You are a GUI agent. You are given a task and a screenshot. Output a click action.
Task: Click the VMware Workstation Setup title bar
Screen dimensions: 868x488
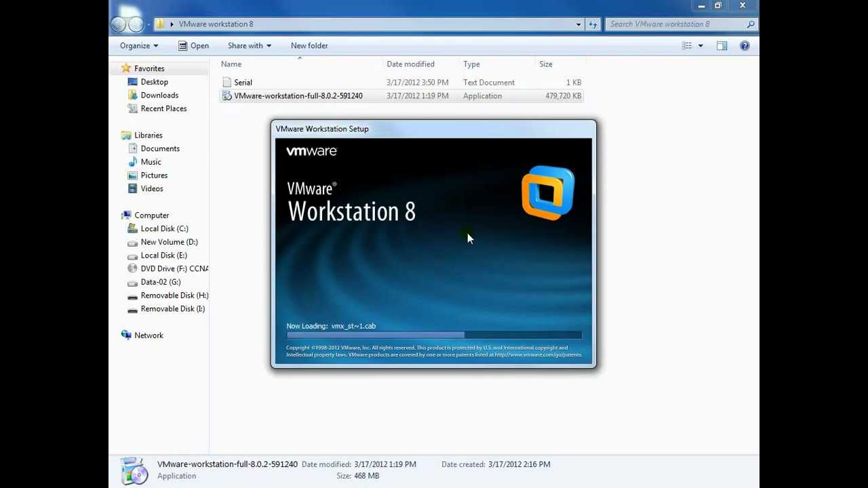[x=433, y=129]
